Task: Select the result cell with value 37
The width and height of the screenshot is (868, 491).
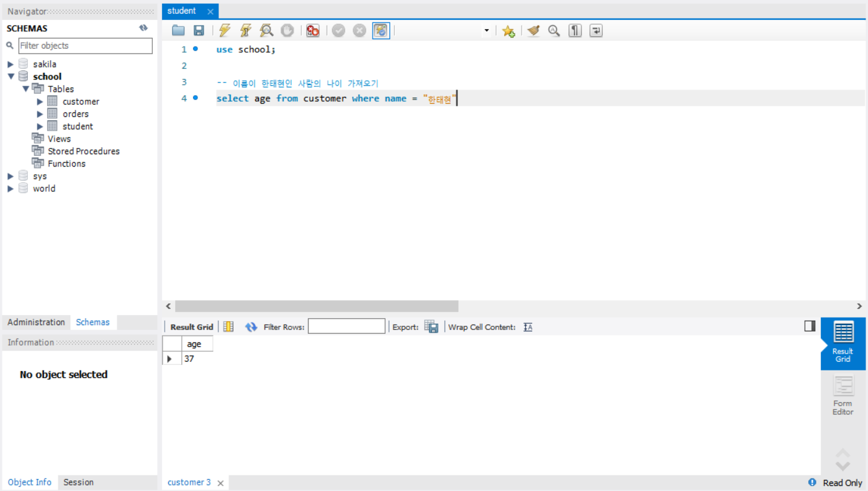Action: pyautogui.click(x=197, y=359)
